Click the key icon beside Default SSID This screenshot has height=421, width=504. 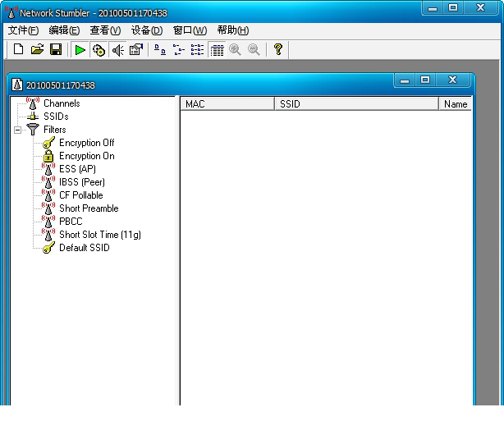(48, 248)
